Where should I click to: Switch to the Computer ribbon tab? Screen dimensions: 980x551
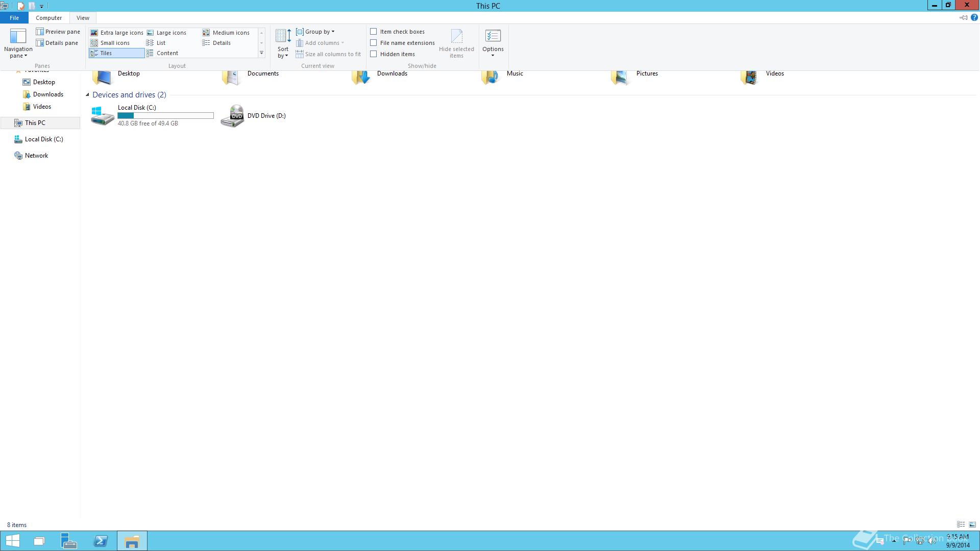48,18
